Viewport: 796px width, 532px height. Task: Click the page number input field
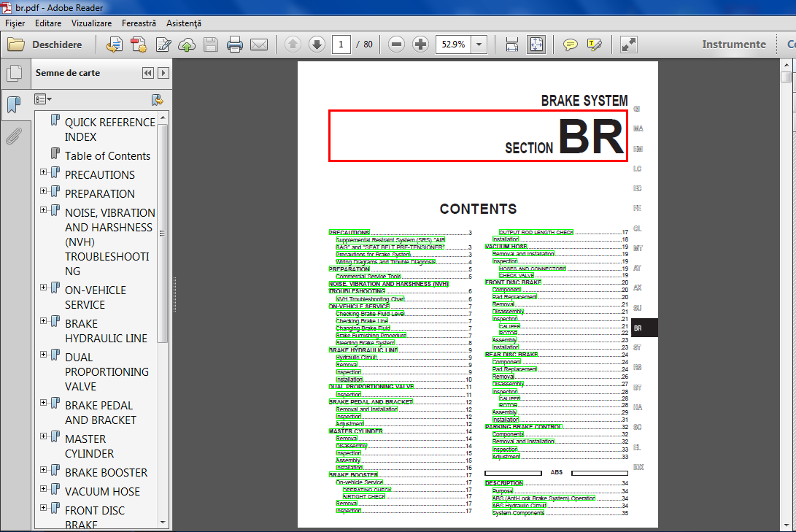click(x=341, y=45)
